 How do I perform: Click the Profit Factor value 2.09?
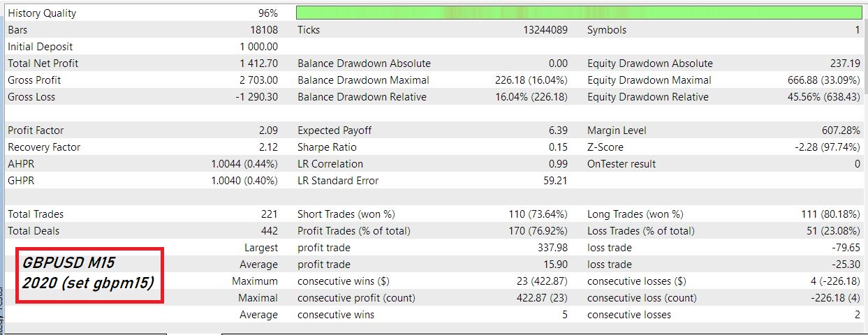pyautogui.click(x=268, y=131)
